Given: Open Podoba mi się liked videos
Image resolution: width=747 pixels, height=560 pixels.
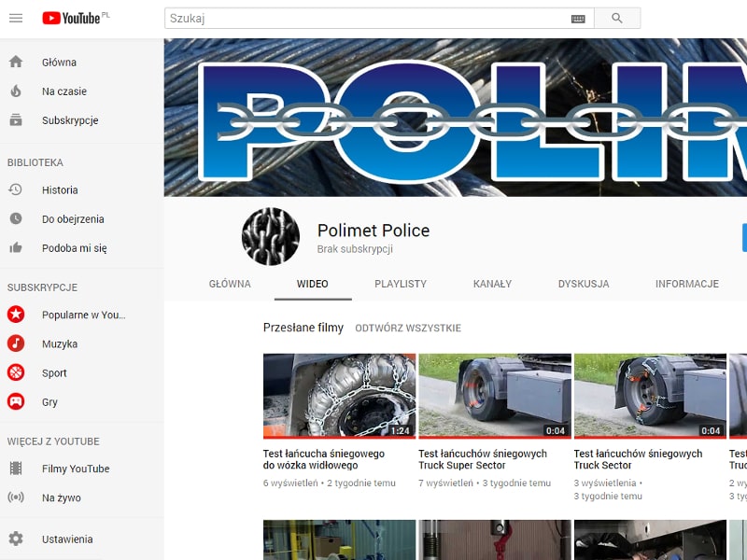Looking at the screenshot, I should (75, 248).
